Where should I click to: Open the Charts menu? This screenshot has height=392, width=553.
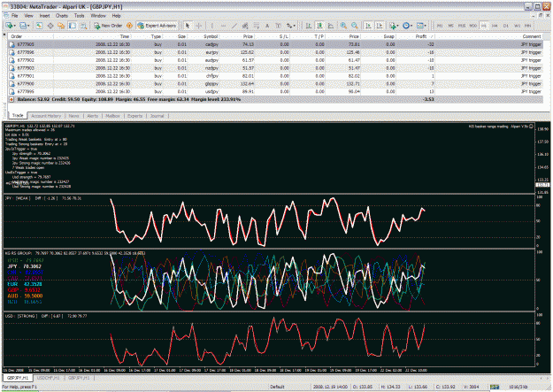[x=62, y=16]
